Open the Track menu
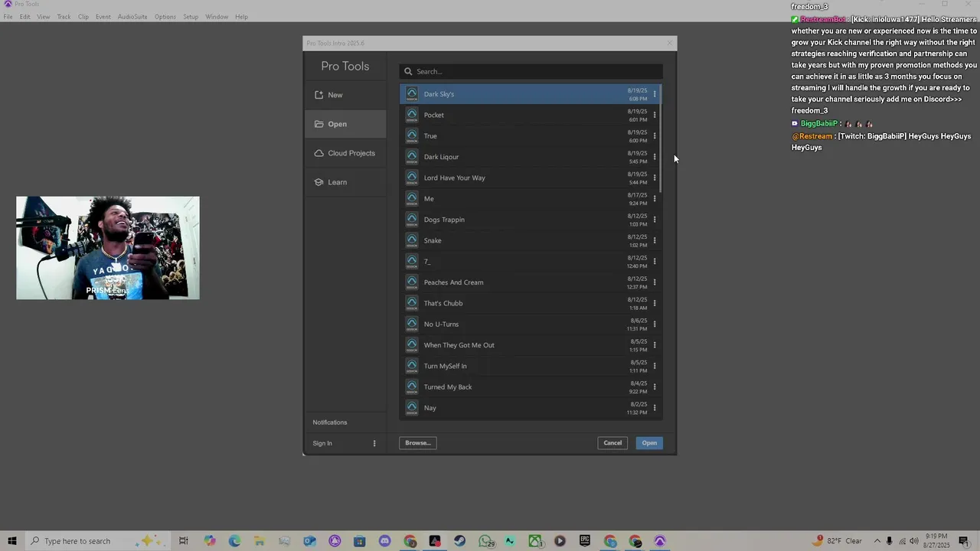Viewport: 980px width, 551px height. pos(64,17)
